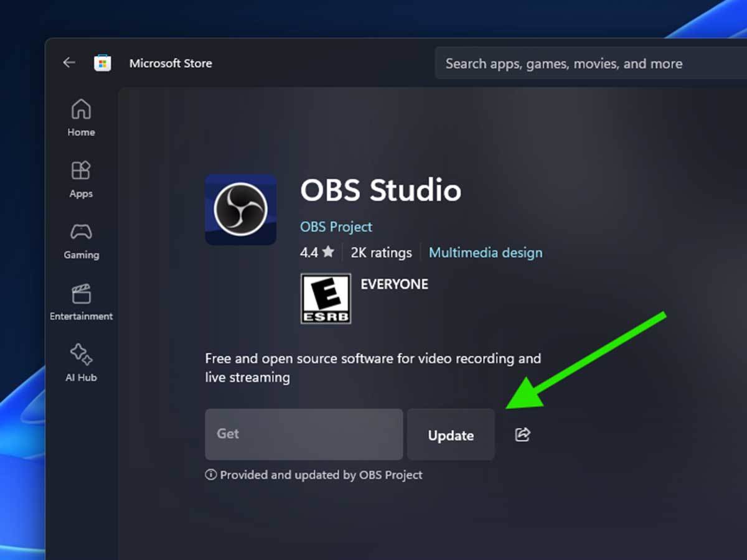Image resolution: width=747 pixels, height=560 pixels.
Task: Open the OBS Project publisher link
Action: pyautogui.click(x=336, y=227)
